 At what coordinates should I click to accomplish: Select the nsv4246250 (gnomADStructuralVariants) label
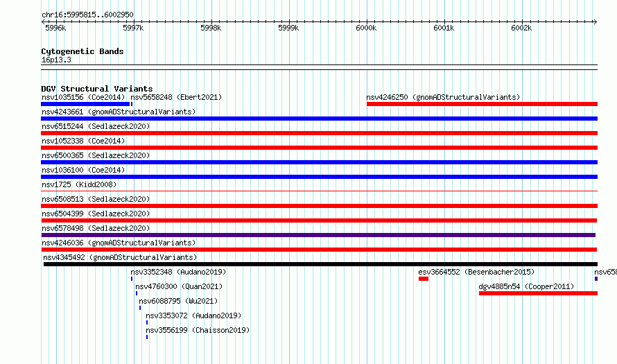pyautogui.click(x=443, y=97)
